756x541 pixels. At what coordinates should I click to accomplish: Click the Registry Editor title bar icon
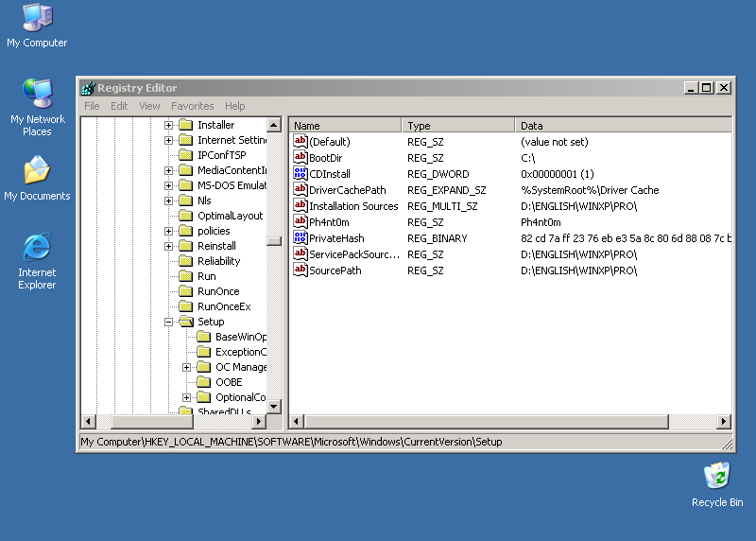88,88
